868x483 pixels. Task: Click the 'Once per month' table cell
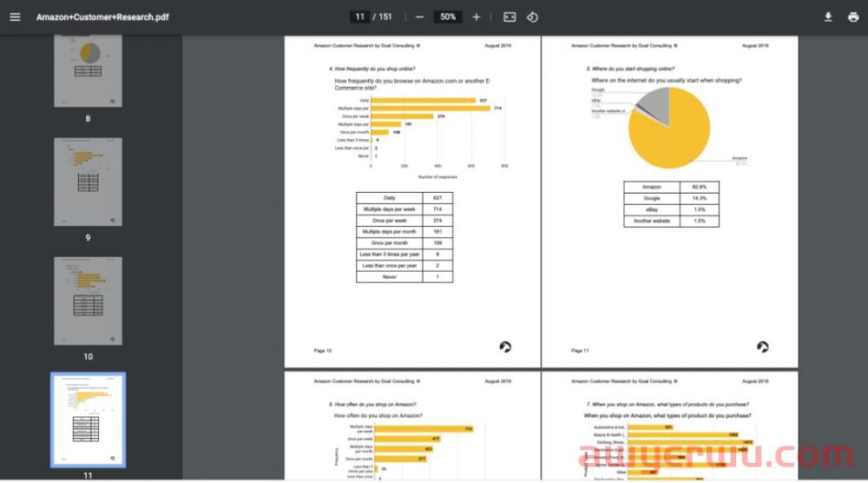(x=389, y=243)
